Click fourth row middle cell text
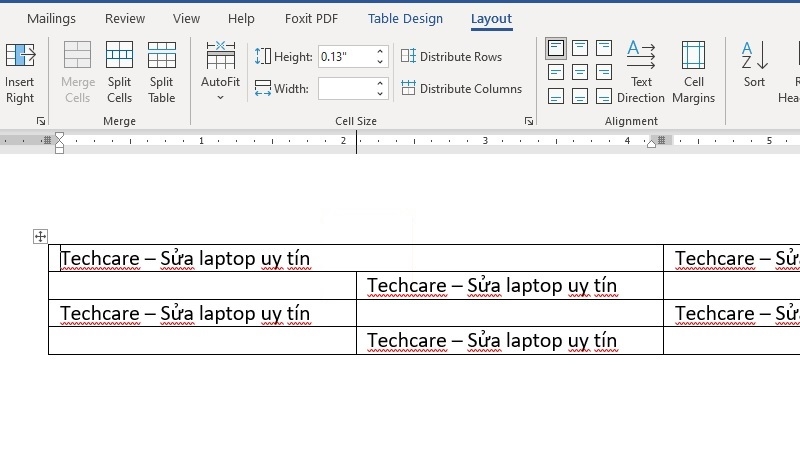The width and height of the screenshot is (800, 450). tap(492, 341)
